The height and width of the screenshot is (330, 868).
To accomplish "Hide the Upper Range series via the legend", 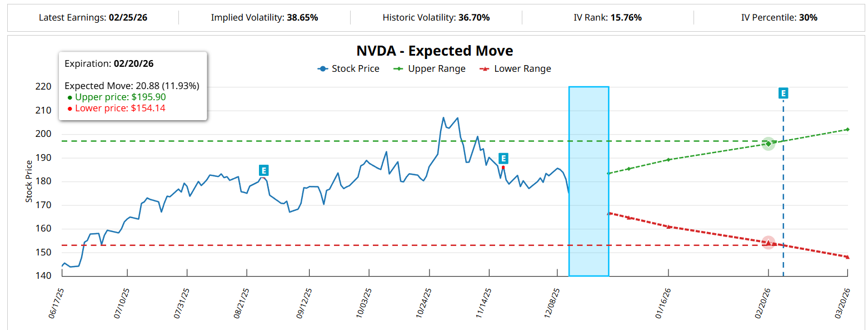I will coord(430,69).
